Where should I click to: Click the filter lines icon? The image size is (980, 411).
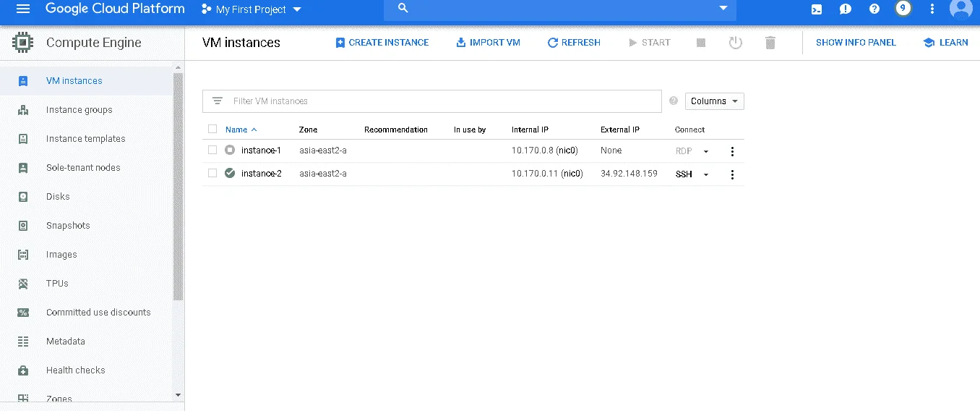(218, 101)
